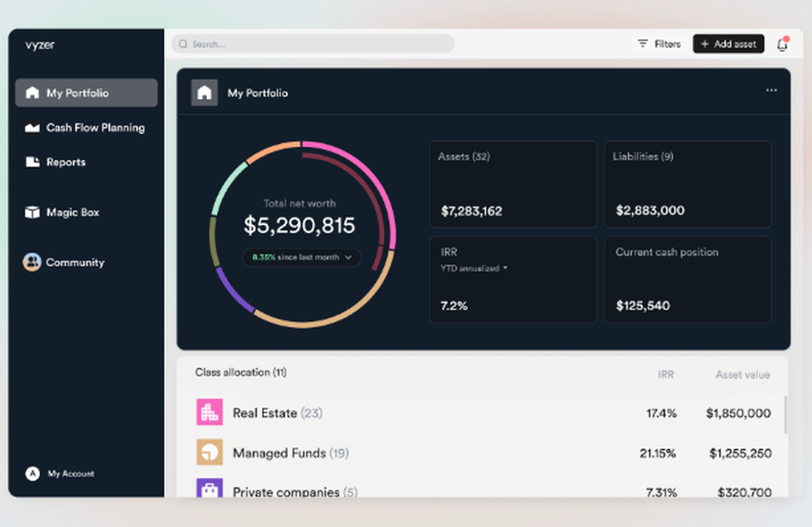Click the Add asset button
Image resolution: width=812 pixels, height=527 pixels.
click(728, 44)
